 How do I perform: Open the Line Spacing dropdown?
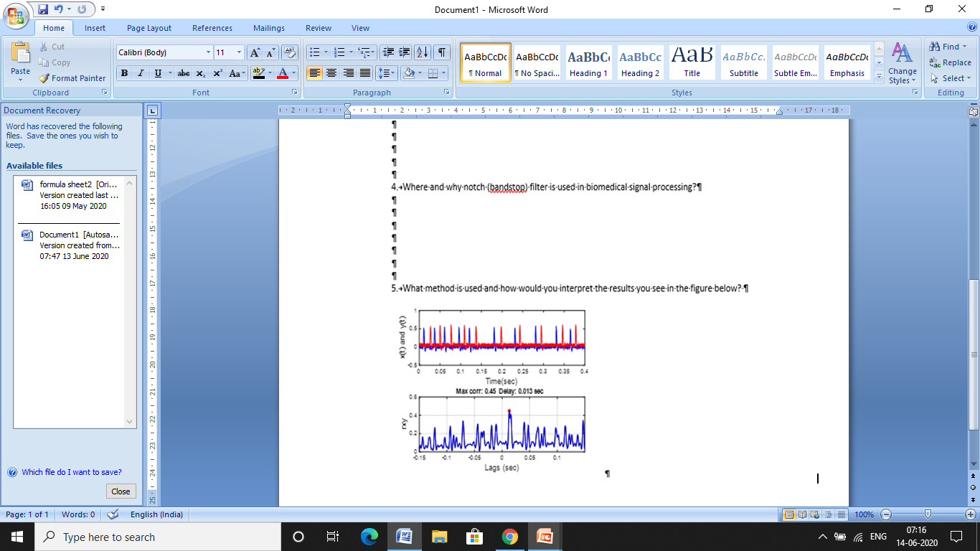(385, 73)
